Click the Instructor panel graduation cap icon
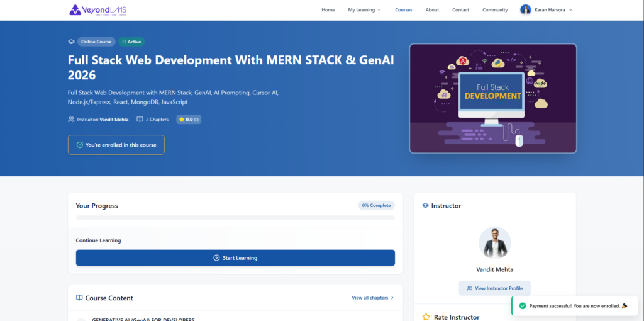 coord(426,206)
